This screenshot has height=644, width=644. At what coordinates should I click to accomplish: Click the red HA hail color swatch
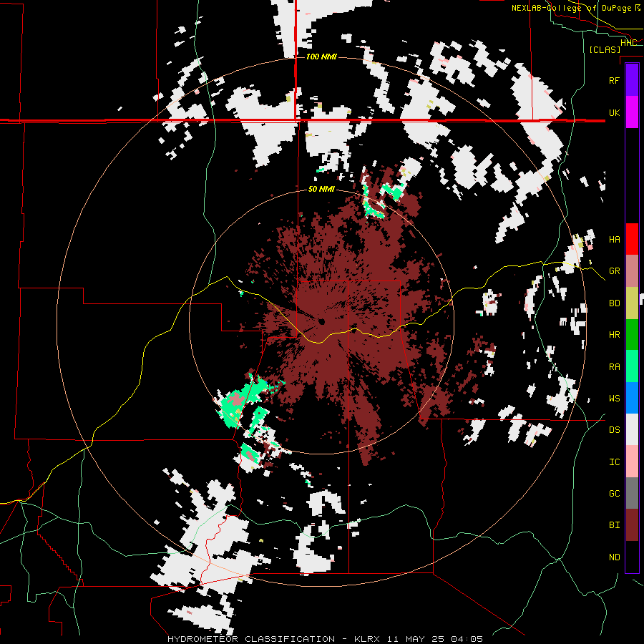click(632, 239)
